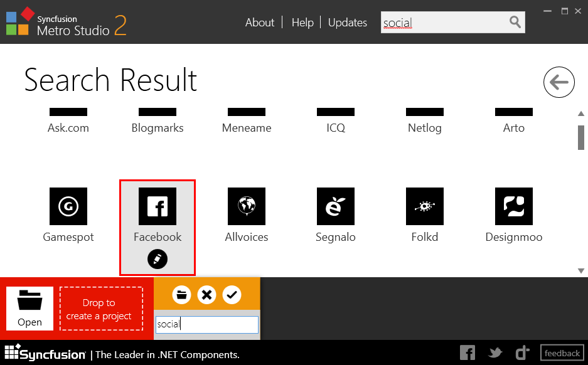Click the vertical scrollbar thumb
The height and width of the screenshot is (365, 588).
pyautogui.click(x=581, y=137)
